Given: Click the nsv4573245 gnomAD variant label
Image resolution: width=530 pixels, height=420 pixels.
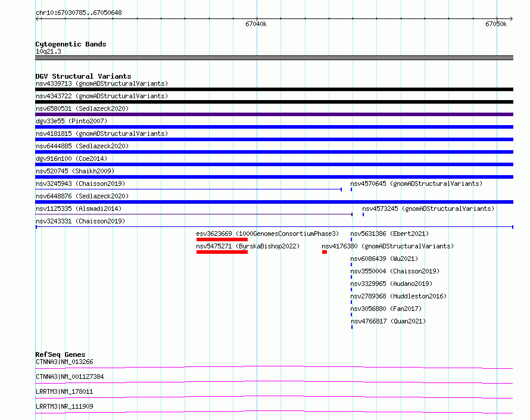Looking at the screenshot, I should (x=428, y=209).
